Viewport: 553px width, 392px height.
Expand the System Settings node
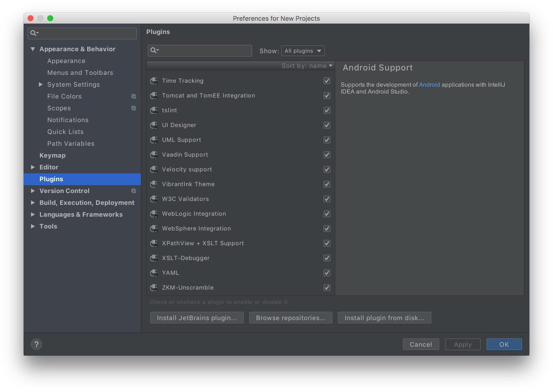point(40,85)
